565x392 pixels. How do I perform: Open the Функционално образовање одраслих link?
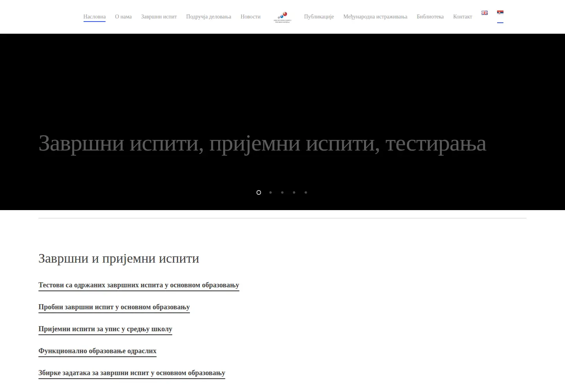coord(98,351)
